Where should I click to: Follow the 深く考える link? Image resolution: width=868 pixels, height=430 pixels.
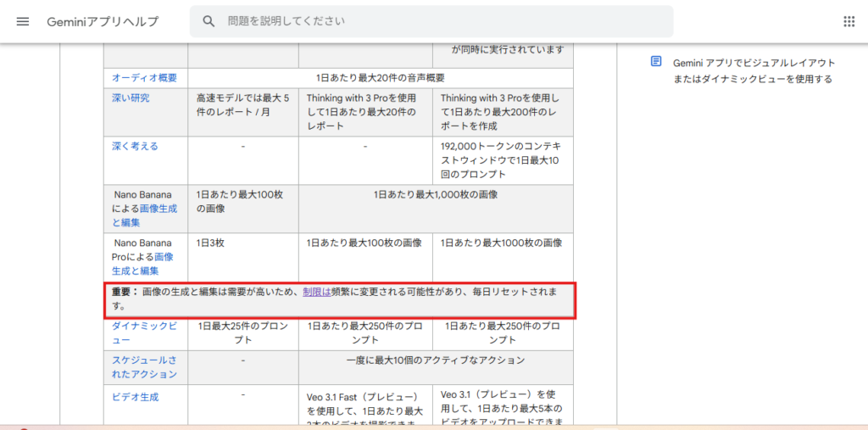click(135, 146)
